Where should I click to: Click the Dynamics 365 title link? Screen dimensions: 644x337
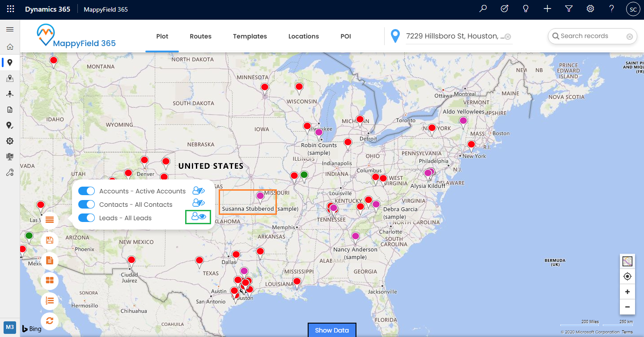(47, 9)
